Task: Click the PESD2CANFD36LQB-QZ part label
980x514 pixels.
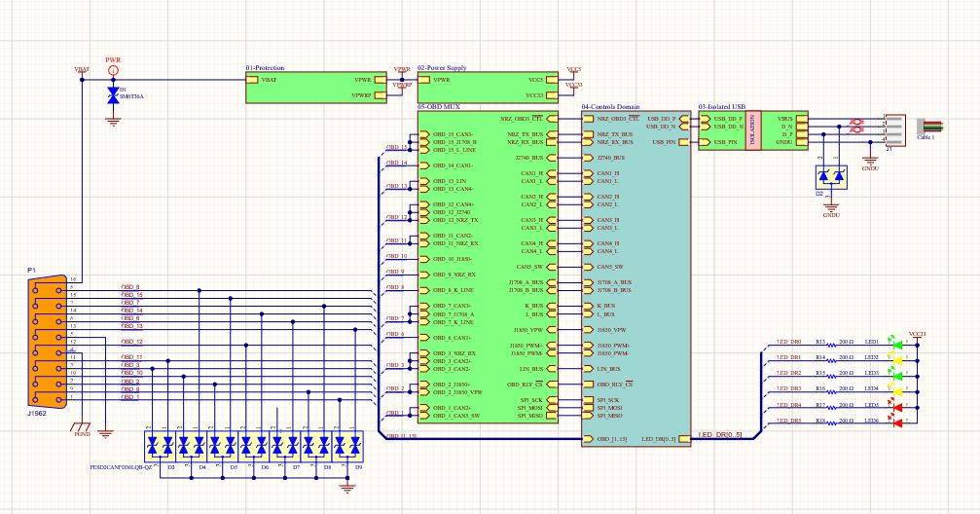Action: point(122,467)
